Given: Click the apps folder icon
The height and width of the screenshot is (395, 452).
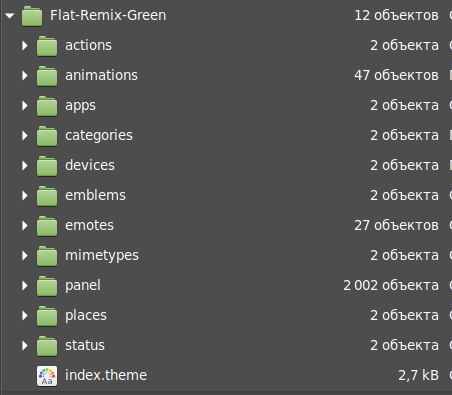Looking at the screenshot, I should (x=47, y=106).
